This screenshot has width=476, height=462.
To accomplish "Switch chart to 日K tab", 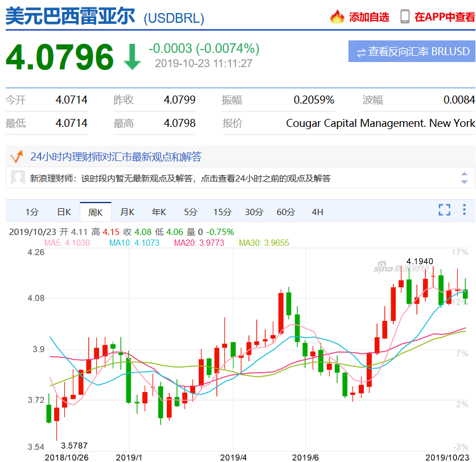I will pyautogui.click(x=64, y=212).
